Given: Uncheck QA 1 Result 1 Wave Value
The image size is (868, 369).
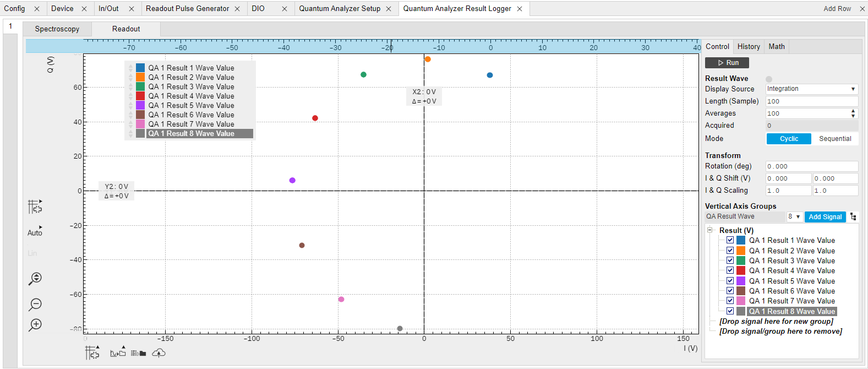Looking at the screenshot, I should 730,240.
